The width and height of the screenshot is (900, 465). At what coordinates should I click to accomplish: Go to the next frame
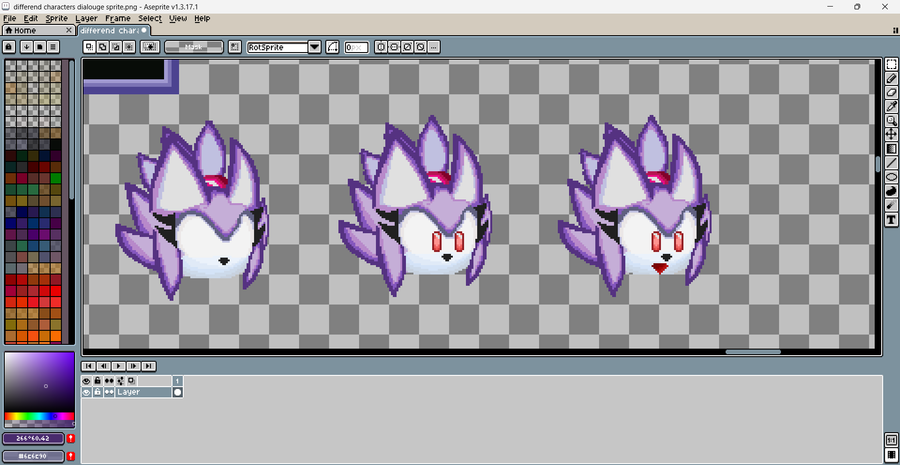134,366
